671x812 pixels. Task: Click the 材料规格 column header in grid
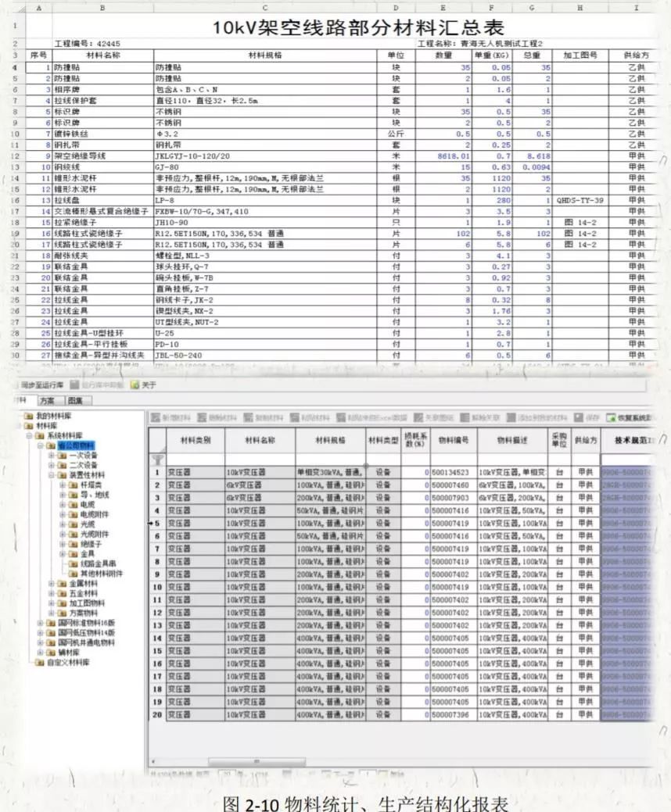[330, 440]
